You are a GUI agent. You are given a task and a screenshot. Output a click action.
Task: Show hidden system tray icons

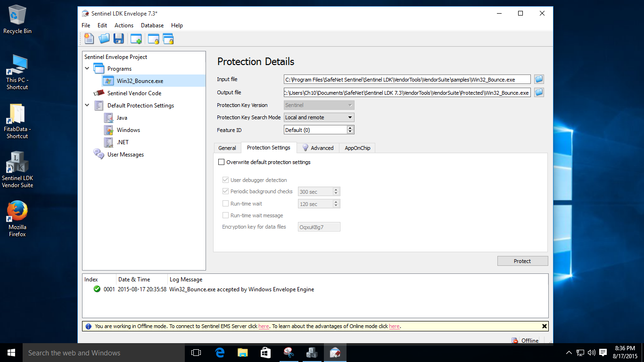569,353
